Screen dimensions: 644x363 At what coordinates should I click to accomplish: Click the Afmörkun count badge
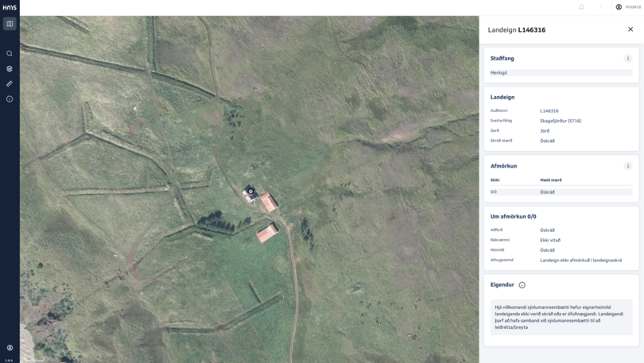click(x=627, y=166)
